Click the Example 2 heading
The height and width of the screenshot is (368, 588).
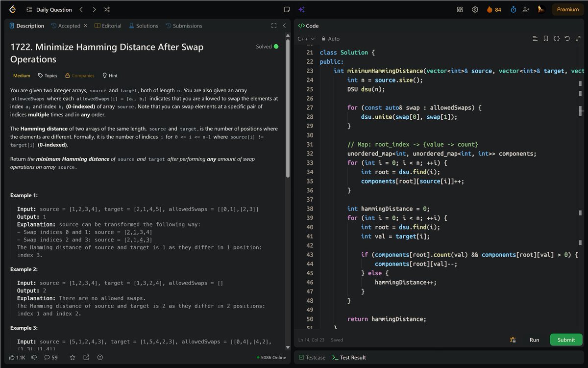(24, 269)
